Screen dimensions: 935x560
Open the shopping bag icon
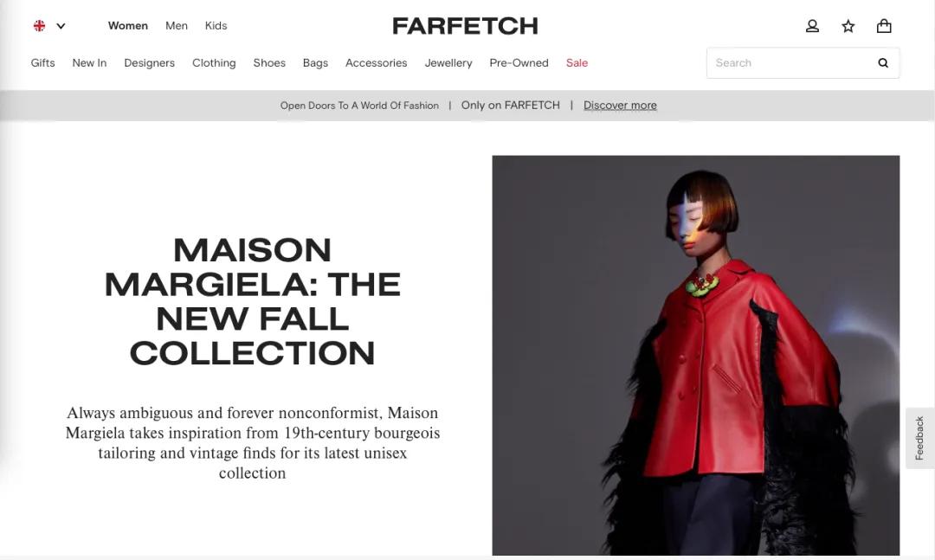click(884, 26)
